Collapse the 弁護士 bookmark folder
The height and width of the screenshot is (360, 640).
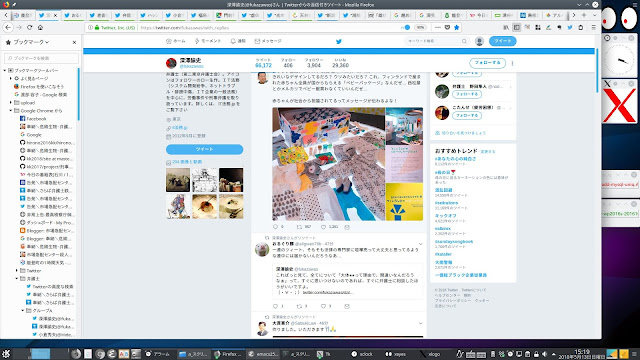tap(17, 279)
